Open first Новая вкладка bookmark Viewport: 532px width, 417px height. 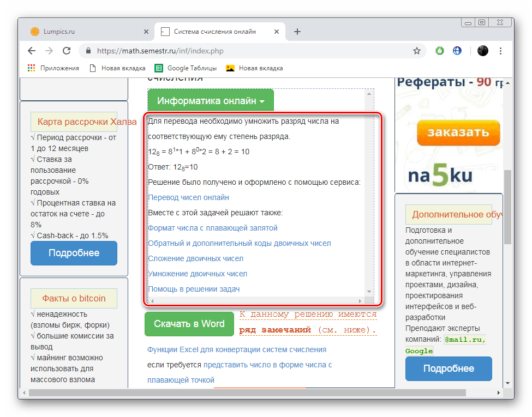[117, 68]
